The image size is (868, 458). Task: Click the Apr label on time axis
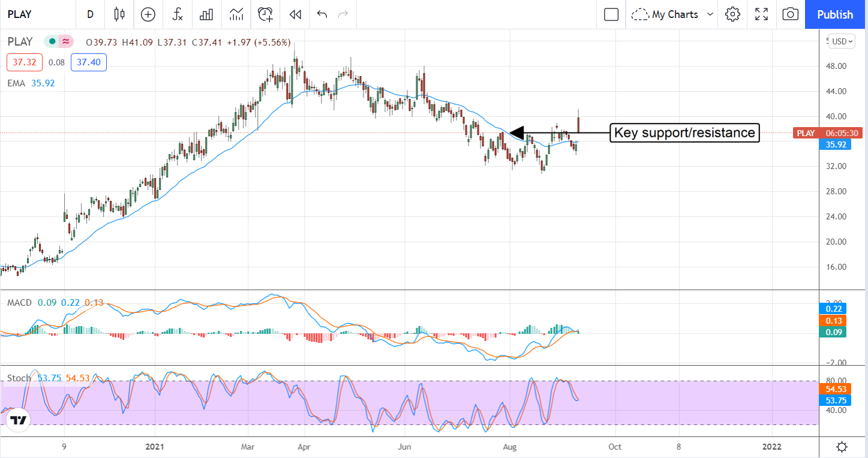(304, 447)
